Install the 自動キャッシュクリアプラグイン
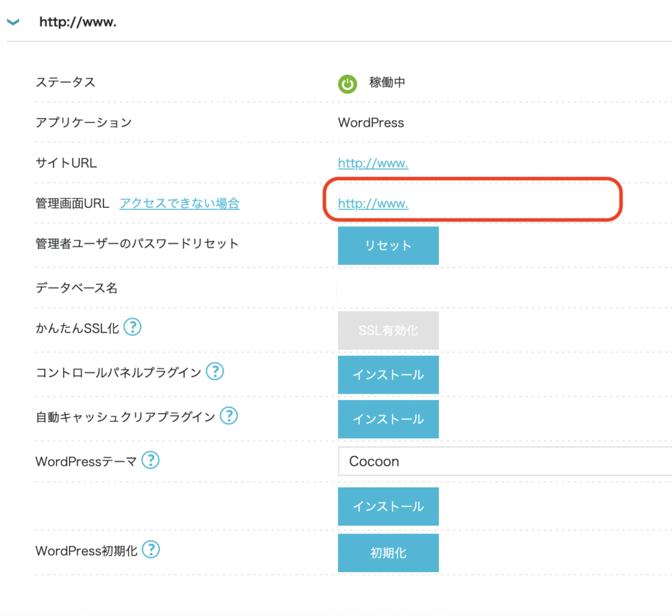 [388, 419]
